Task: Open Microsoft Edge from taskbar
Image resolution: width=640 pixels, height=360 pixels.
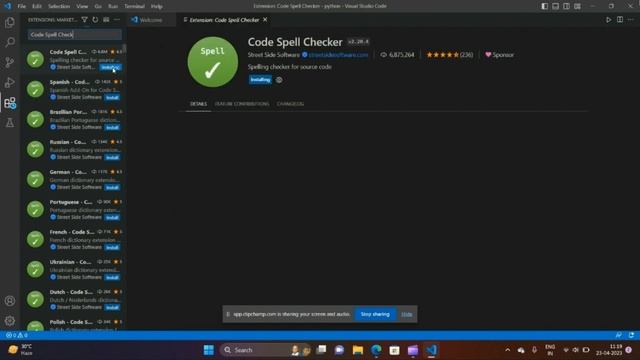Action: 376,350
